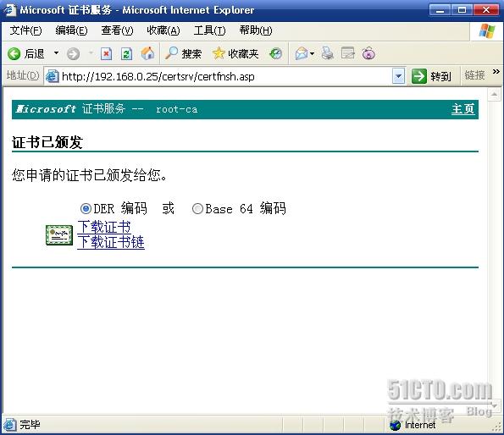504x435 pixels.
Task: Select the DER 编码 radio button
Action: click(x=86, y=209)
